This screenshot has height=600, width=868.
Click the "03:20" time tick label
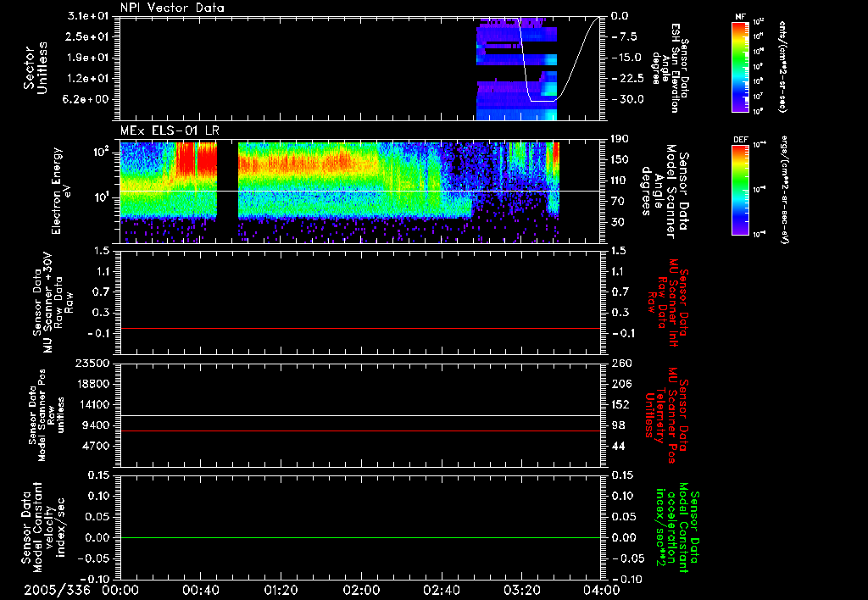click(521, 590)
